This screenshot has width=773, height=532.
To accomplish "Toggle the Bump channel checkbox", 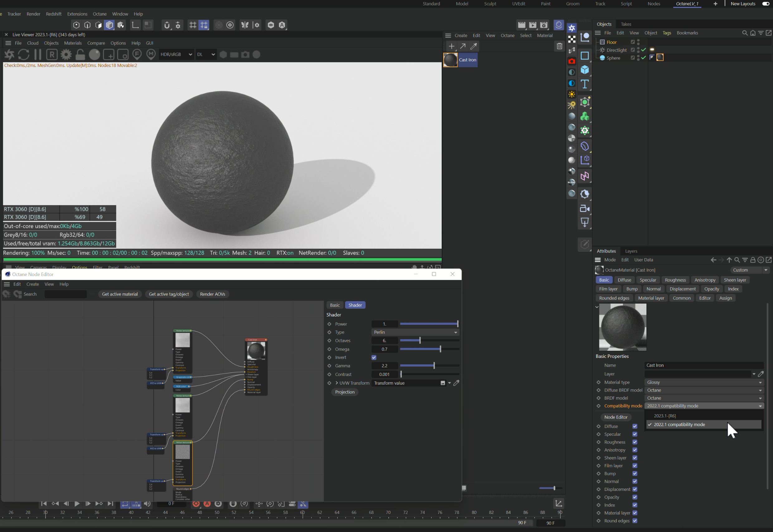I will pyautogui.click(x=635, y=474).
